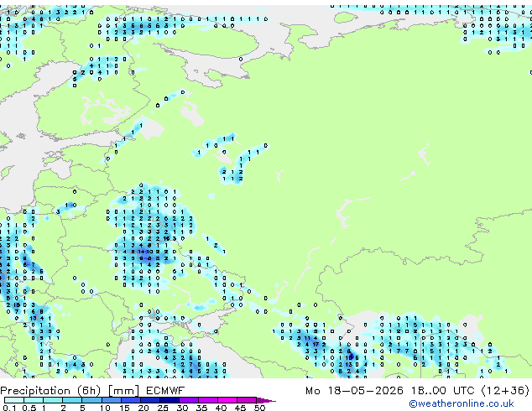
Task: Click the '0.5' legend scale label
Action: [x=29, y=408]
